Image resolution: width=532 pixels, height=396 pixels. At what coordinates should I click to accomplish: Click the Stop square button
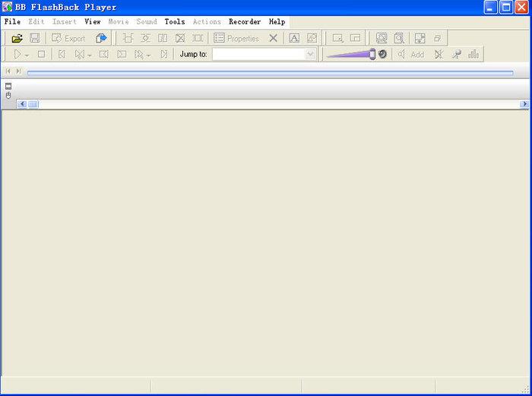[41, 54]
